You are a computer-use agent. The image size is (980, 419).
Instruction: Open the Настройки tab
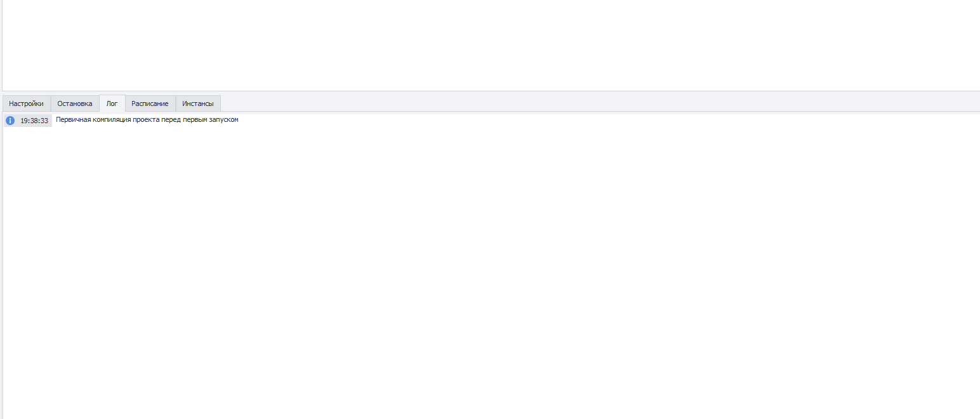pyautogui.click(x=26, y=103)
